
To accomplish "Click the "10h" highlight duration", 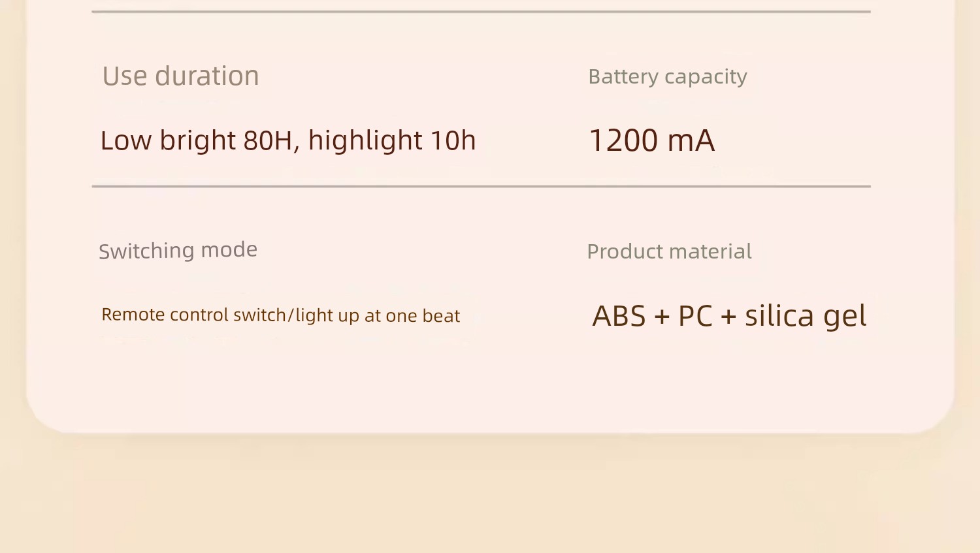I will tap(453, 141).
